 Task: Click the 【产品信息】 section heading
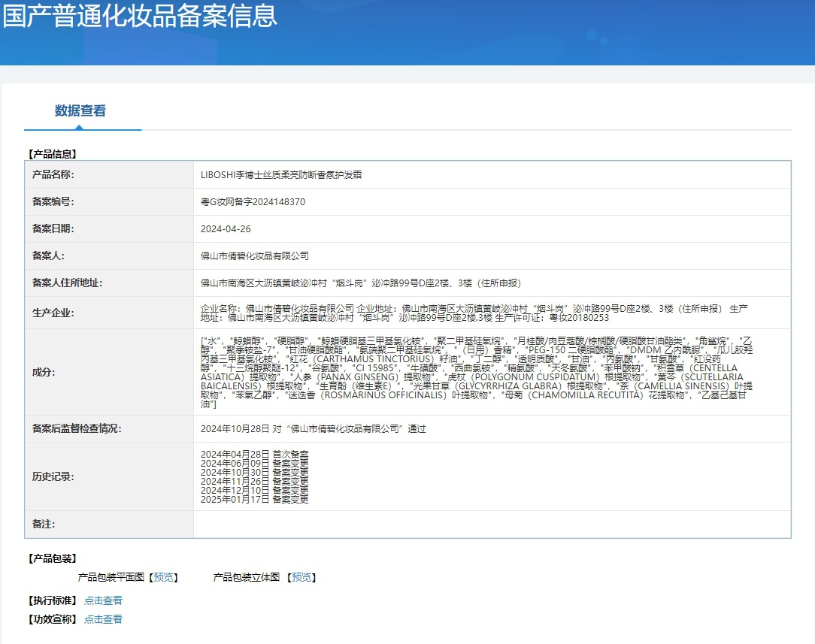tap(53, 154)
